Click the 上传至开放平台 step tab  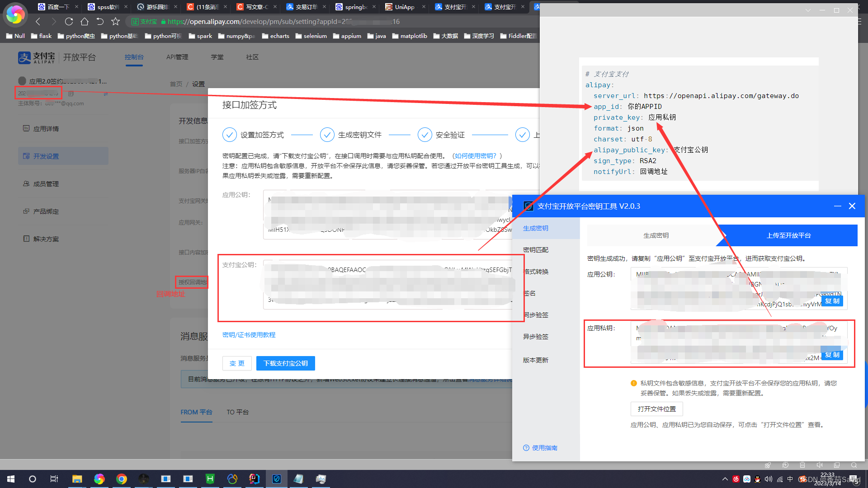pos(789,235)
